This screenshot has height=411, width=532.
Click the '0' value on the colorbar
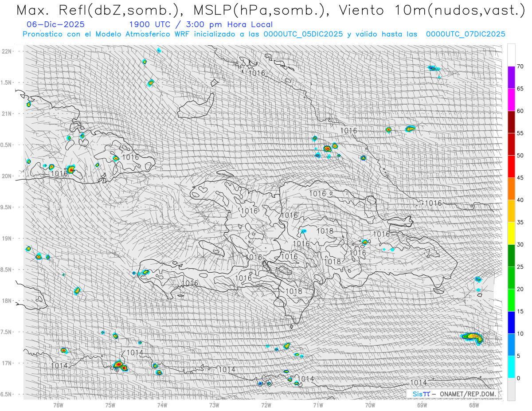point(519,378)
